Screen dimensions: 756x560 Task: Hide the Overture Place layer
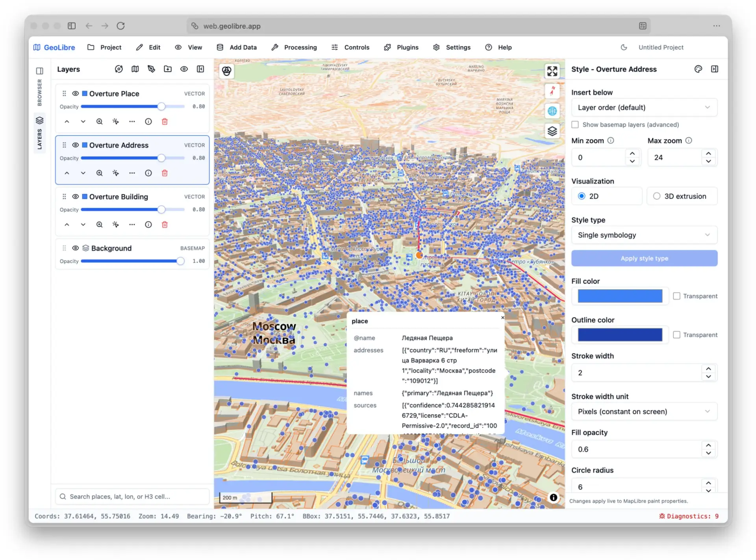click(x=75, y=94)
